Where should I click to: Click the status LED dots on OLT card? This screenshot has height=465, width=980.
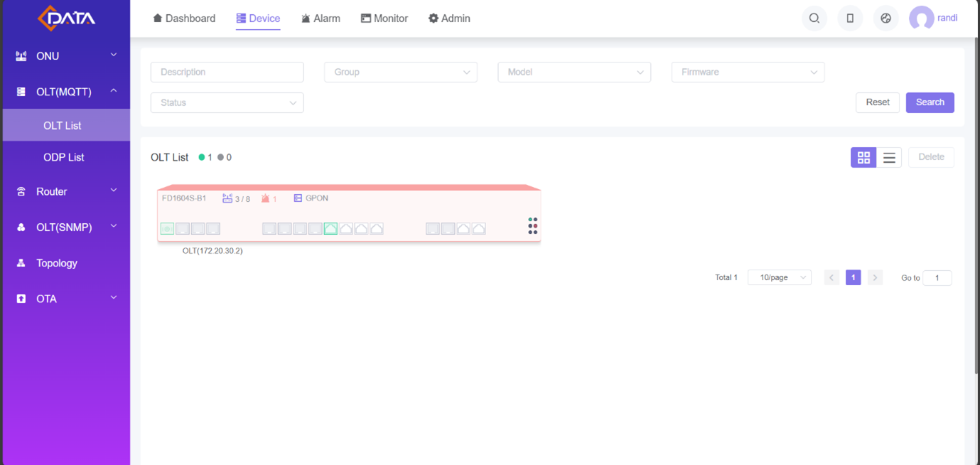(x=532, y=226)
